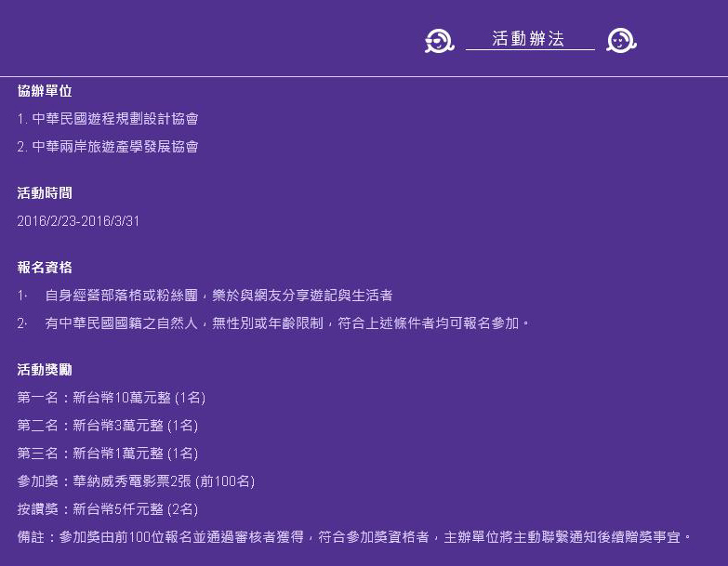The image size is (728, 566).
Task: Click 中華兩岸旅遊產學發展協會 list item
Action: tap(108, 147)
